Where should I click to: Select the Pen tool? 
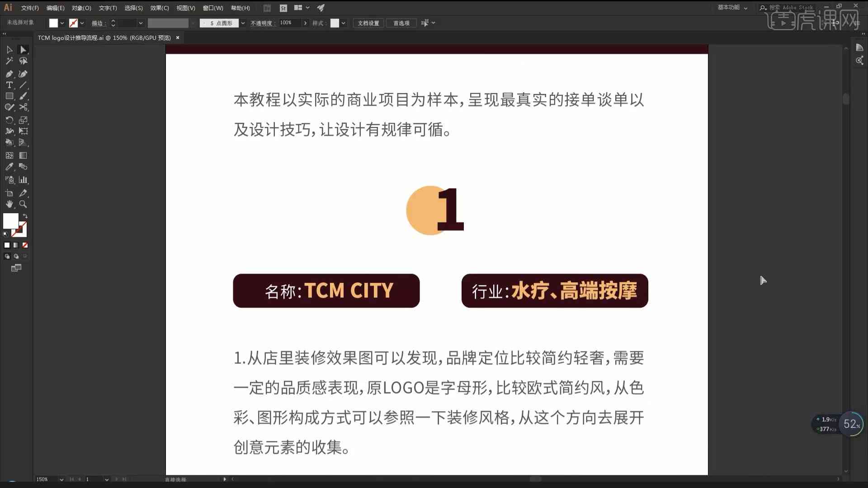pyautogui.click(x=9, y=73)
